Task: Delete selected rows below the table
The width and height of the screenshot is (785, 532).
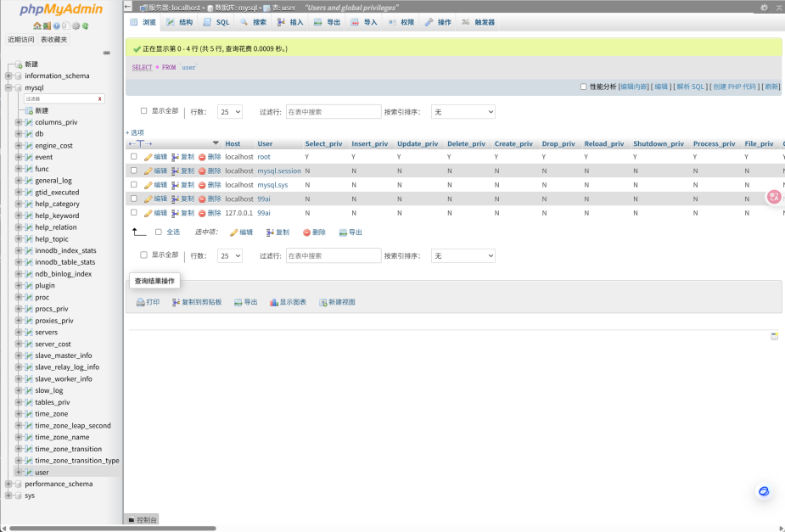Action: click(x=314, y=232)
